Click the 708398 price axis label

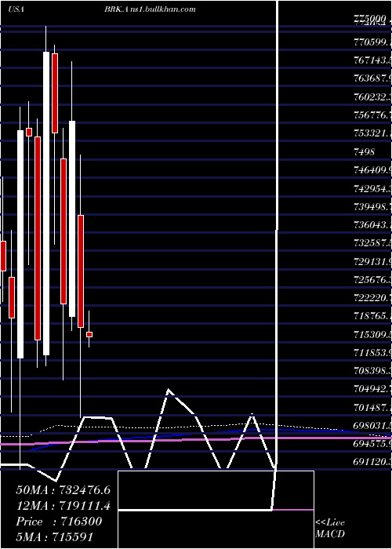pyautogui.click(x=372, y=370)
